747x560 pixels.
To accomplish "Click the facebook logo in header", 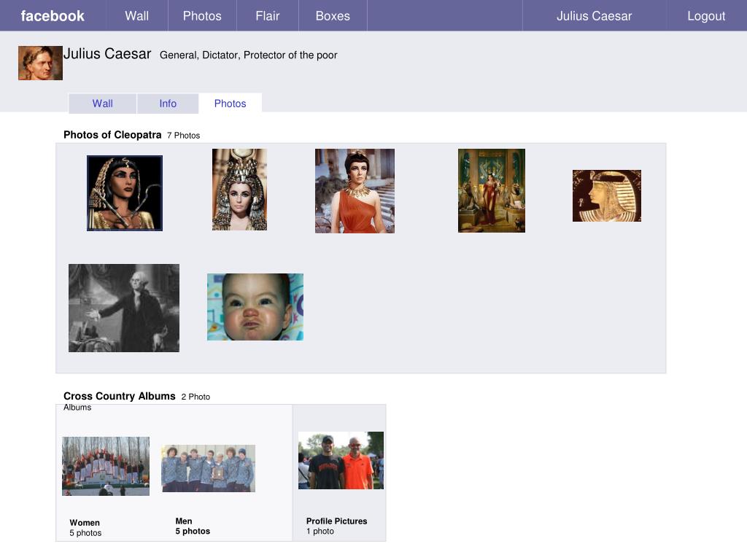I will pos(53,16).
